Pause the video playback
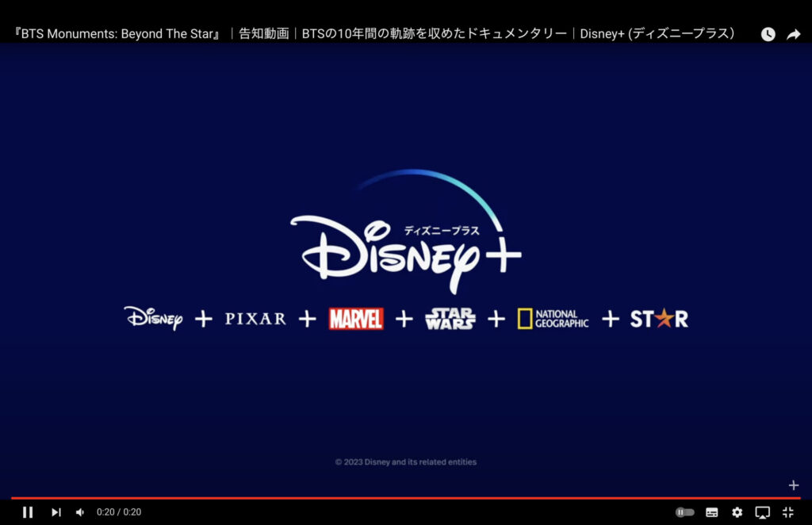Screen dimensions: 812x525 pyautogui.click(x=28, y=512)
